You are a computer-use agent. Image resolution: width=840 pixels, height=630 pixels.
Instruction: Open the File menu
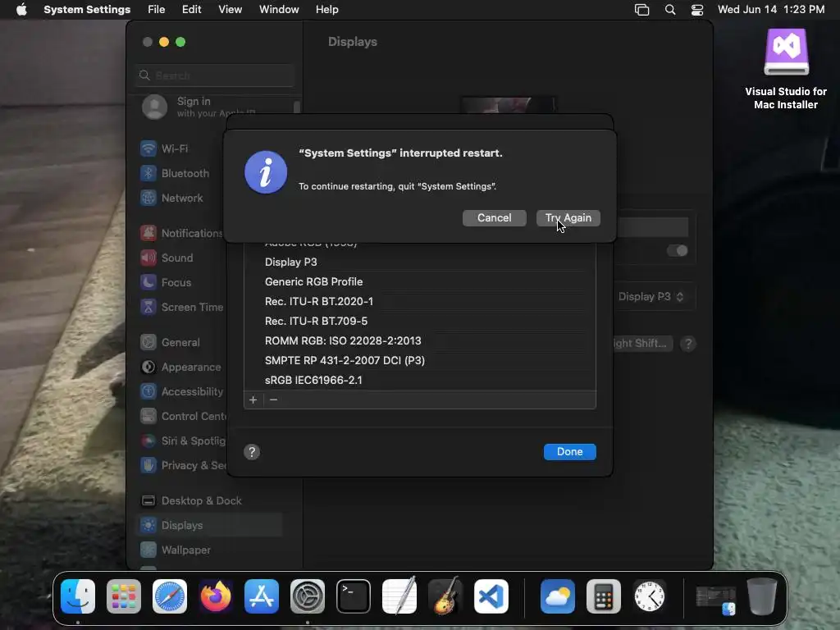point(157,10)
